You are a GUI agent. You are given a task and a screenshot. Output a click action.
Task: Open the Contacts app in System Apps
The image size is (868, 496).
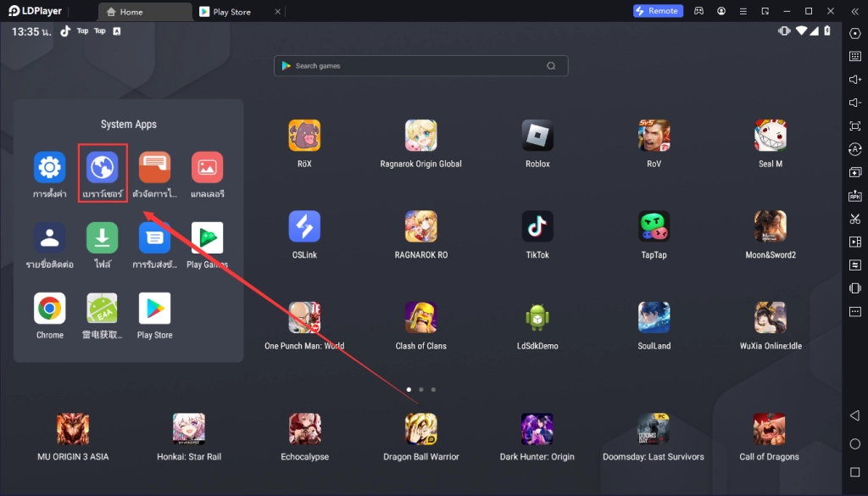(50, 238)
